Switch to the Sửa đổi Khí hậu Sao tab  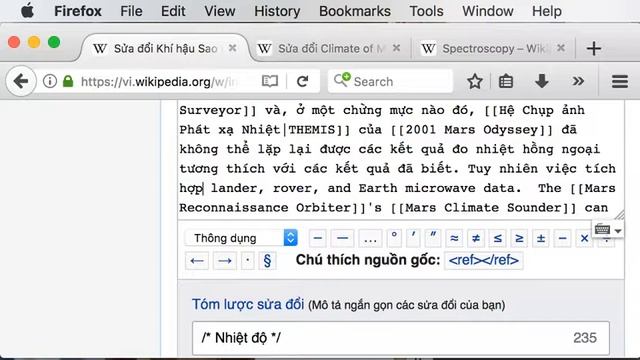coord(163,49)
